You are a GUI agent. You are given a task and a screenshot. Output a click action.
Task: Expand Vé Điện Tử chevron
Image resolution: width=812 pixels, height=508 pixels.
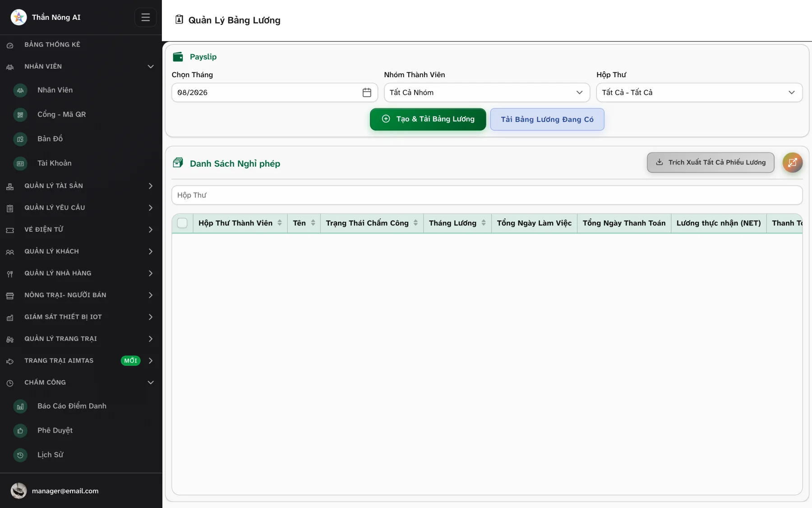click(151, 229)
